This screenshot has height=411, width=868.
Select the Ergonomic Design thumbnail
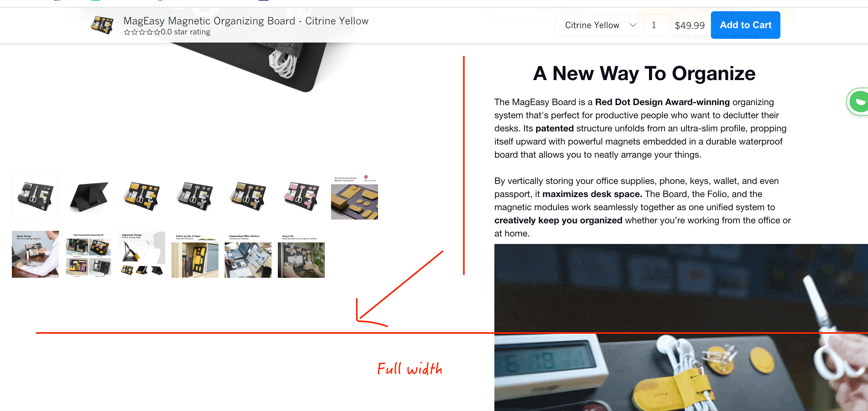click(x=142, y=254)
